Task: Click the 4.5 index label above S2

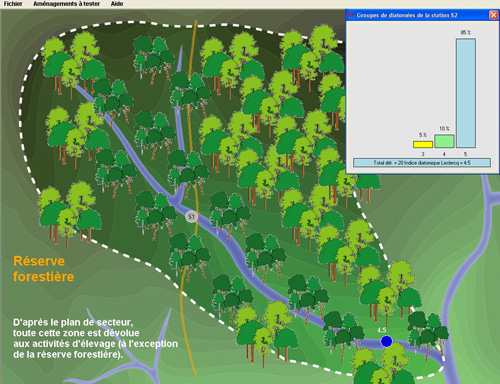Action: 381,330
